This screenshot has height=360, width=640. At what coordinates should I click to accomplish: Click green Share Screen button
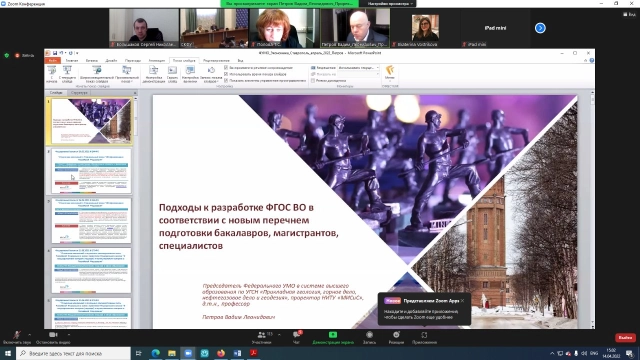(333, 337)
